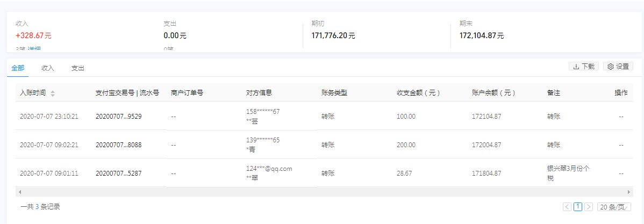Expand the 20 条/页 page-size dropdown
The width and height of the screenshot is (644, 224).
[614, 207]
